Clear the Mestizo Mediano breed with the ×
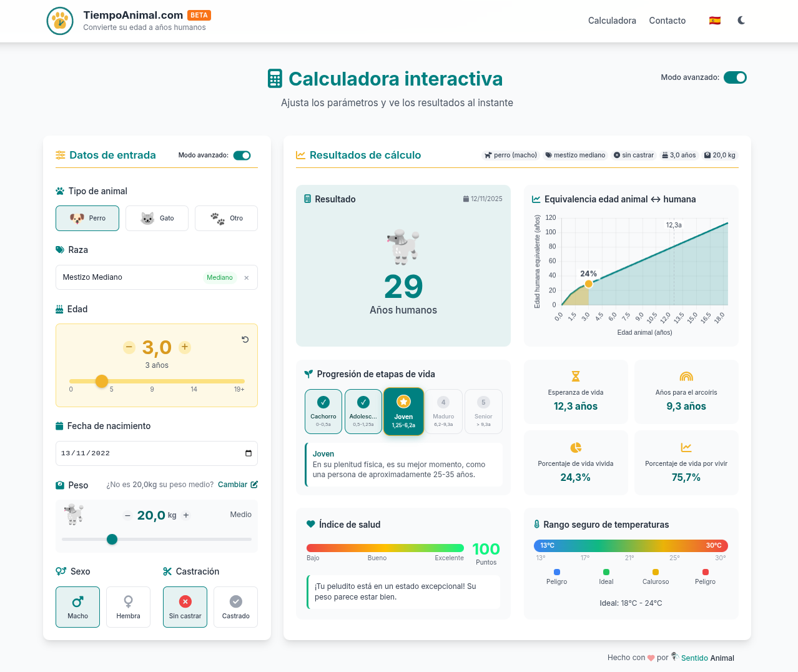The image size is (798, 672). pyautogui.click(x=247, y=277)
